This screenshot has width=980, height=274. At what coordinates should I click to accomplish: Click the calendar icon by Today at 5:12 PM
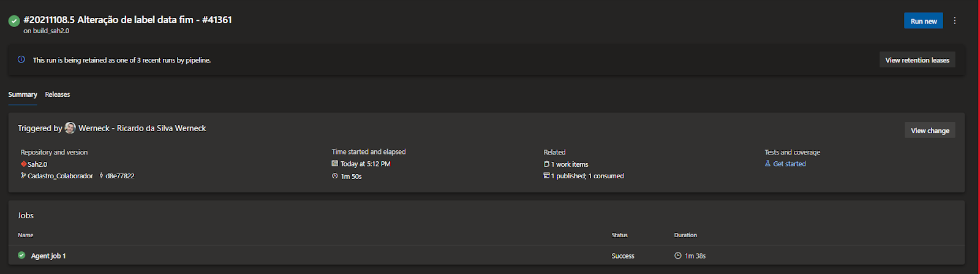click(335, 164)
